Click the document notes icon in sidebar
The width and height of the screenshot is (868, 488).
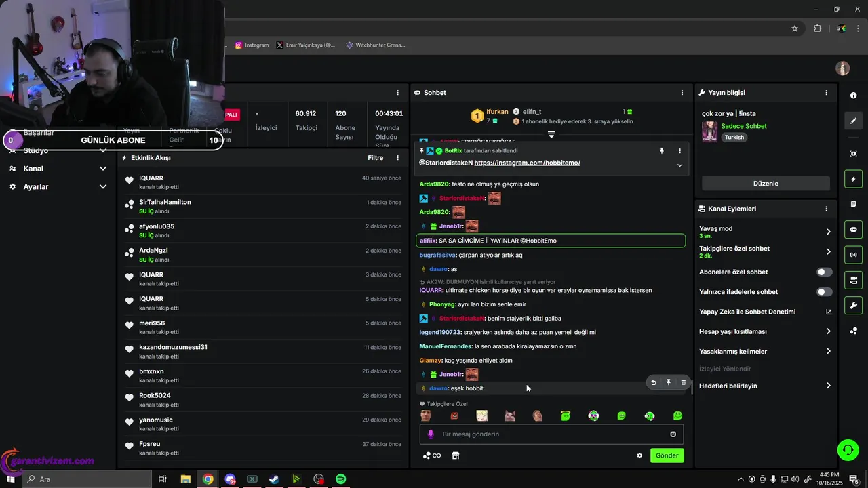tap(853, 204)
